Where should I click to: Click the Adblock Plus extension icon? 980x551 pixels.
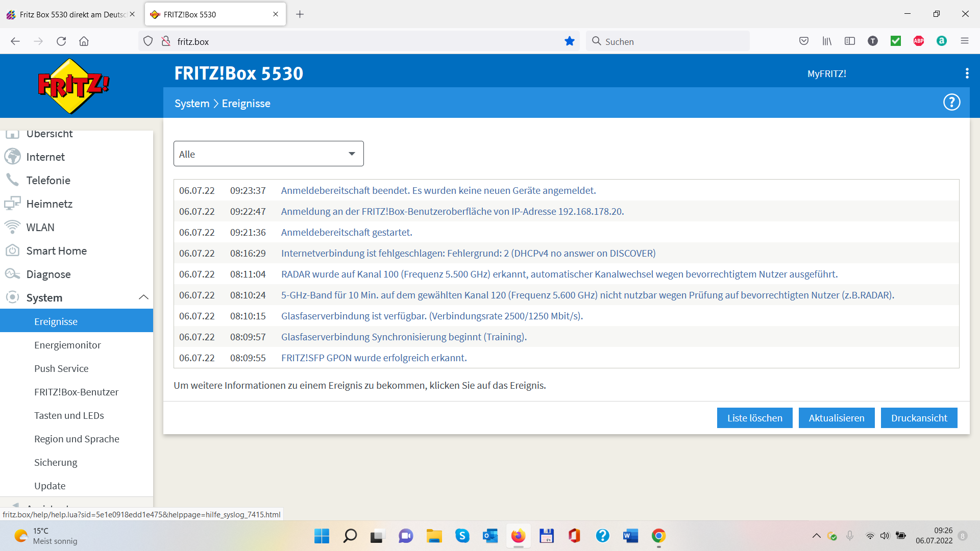click(x=919, y=41)
